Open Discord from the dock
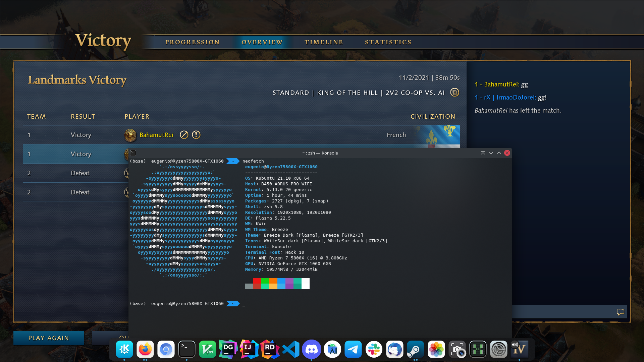Screen dimensions: 644x362 312,349
